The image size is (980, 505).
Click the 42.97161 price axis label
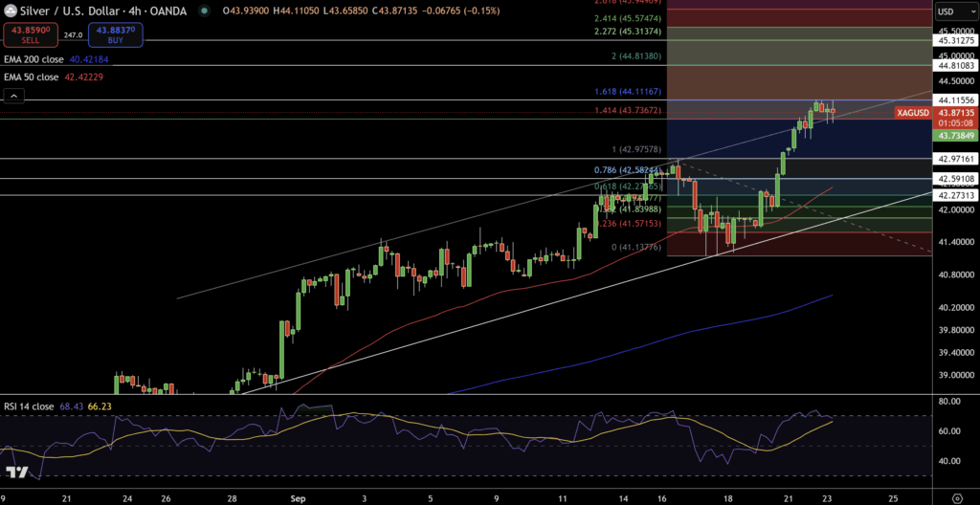(956, 158)
